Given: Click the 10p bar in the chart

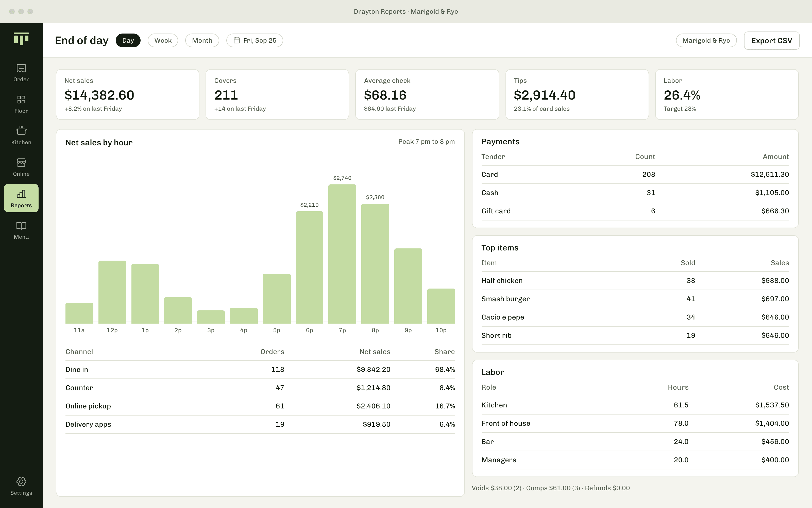Looking at the screenshot, I should tap(441, 306).
